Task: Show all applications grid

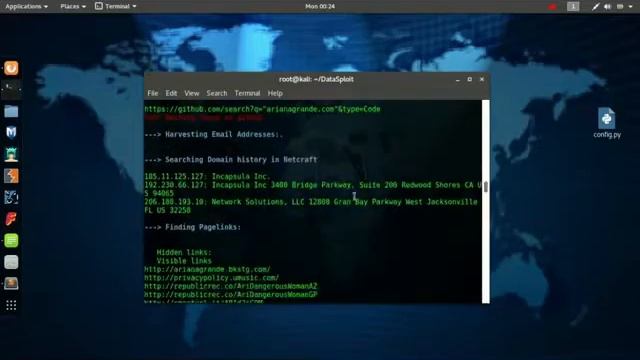Action: coord(11,305)
